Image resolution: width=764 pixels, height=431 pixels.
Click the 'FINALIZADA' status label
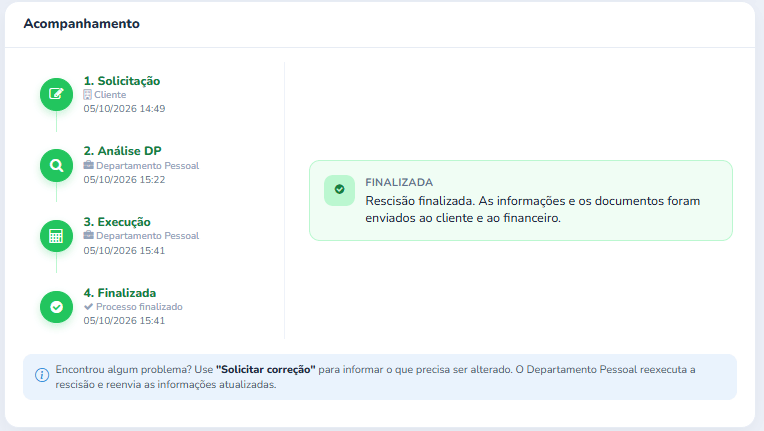coord(399,182)
